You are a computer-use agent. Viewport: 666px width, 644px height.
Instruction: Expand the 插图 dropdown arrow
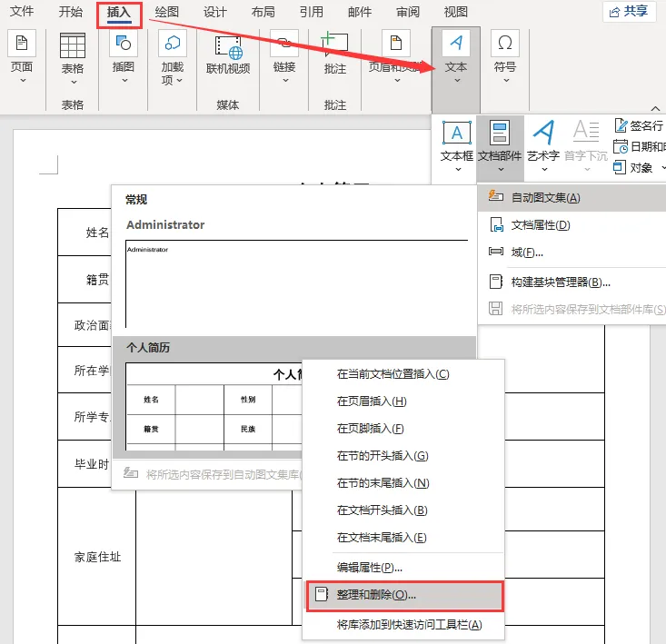coord(124,80)
